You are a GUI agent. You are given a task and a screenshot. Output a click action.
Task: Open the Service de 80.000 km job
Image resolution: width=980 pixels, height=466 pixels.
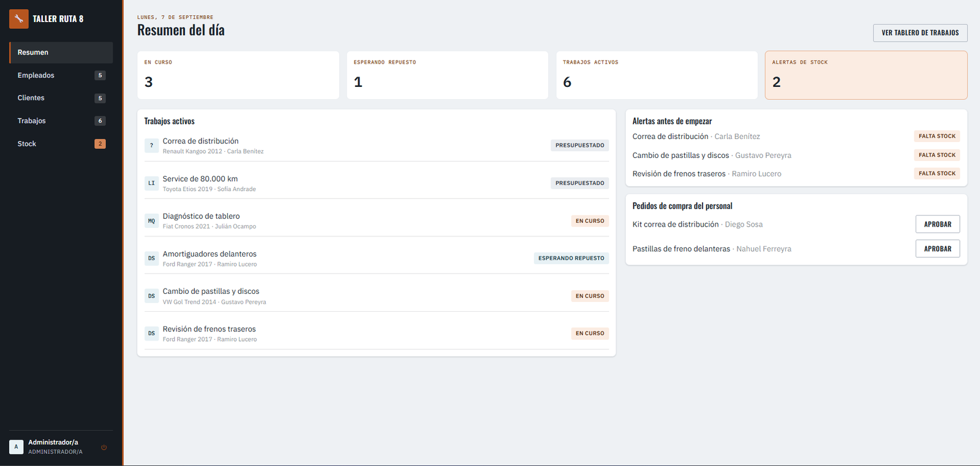pos(377,183)
